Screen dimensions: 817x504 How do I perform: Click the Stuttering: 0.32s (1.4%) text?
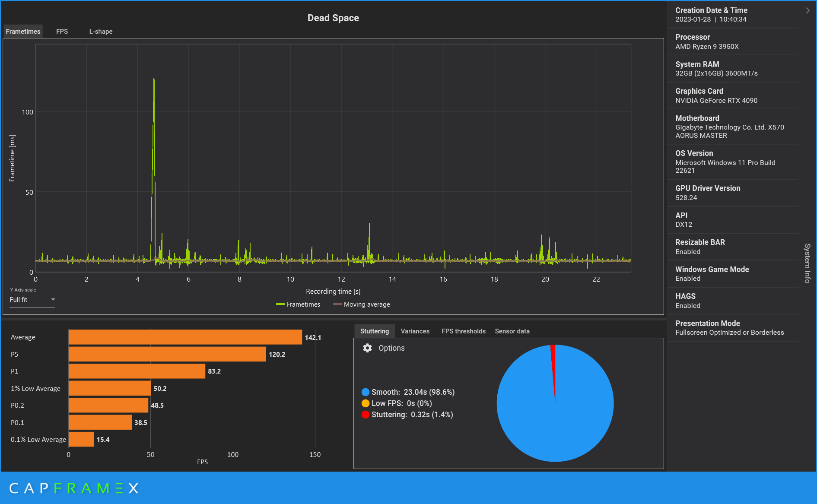pos(412,415)
